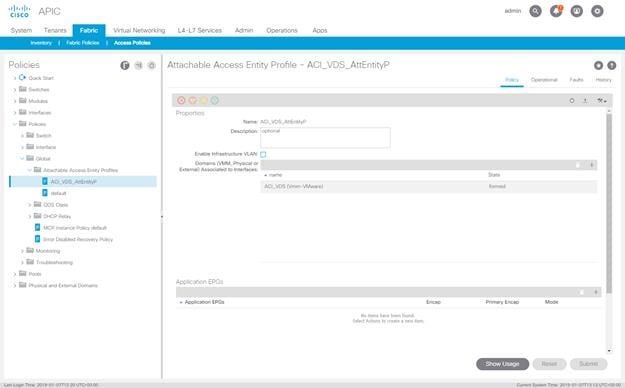
Task: Open the alerts bell icon
Action: tap(556, 11)
